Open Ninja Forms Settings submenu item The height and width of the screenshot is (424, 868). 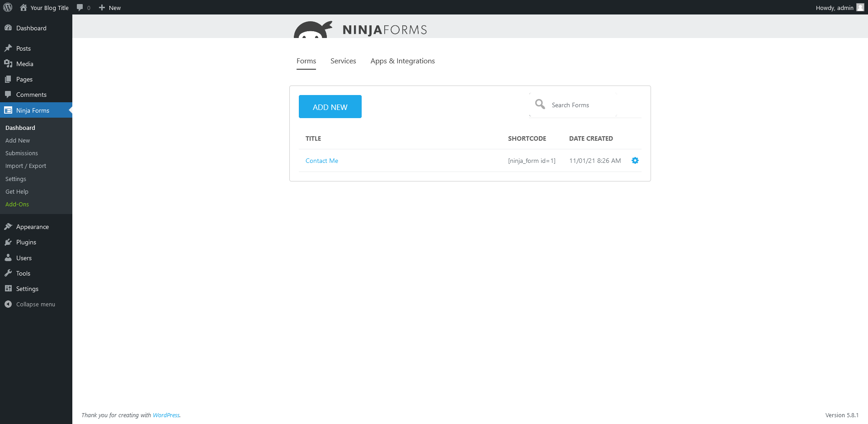(16, 179)
